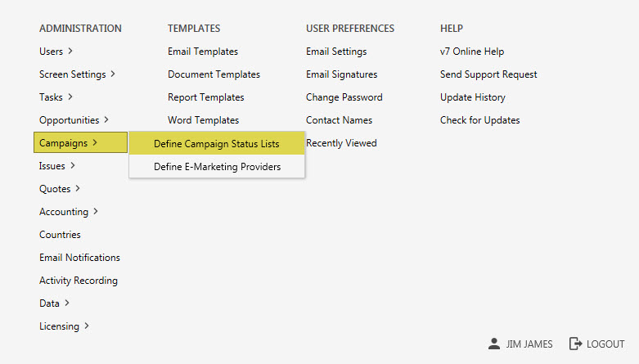
Task: Expand the Licensing submenu chevron
Action: 87,326
